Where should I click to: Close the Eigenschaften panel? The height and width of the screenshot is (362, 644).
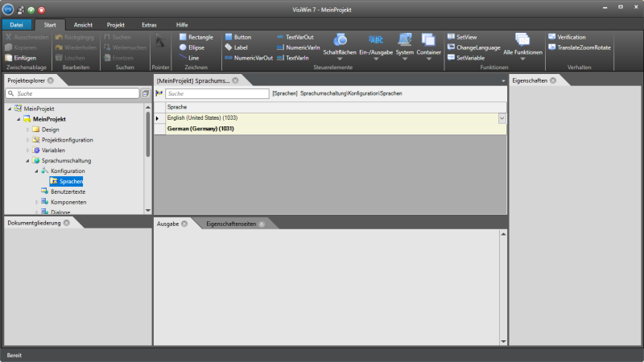tap(553, 80)
